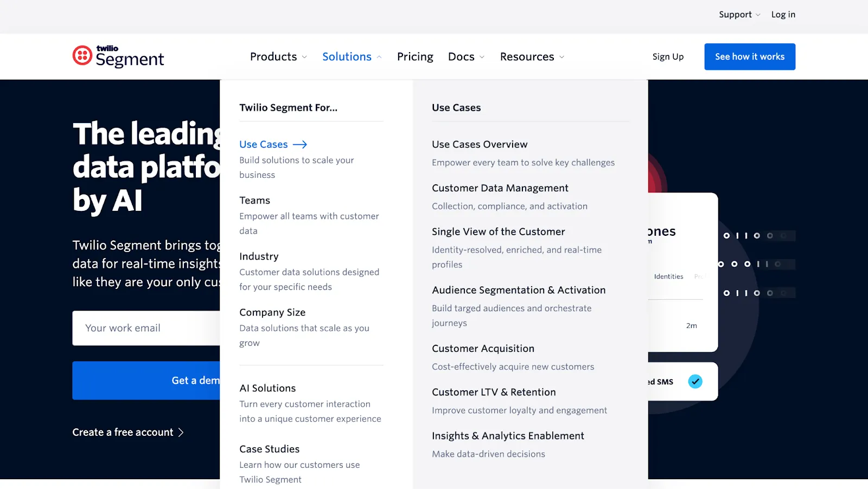868x489 pixels.
Task: Open Audience Segmentation & Activation
Action: point(519,290)
